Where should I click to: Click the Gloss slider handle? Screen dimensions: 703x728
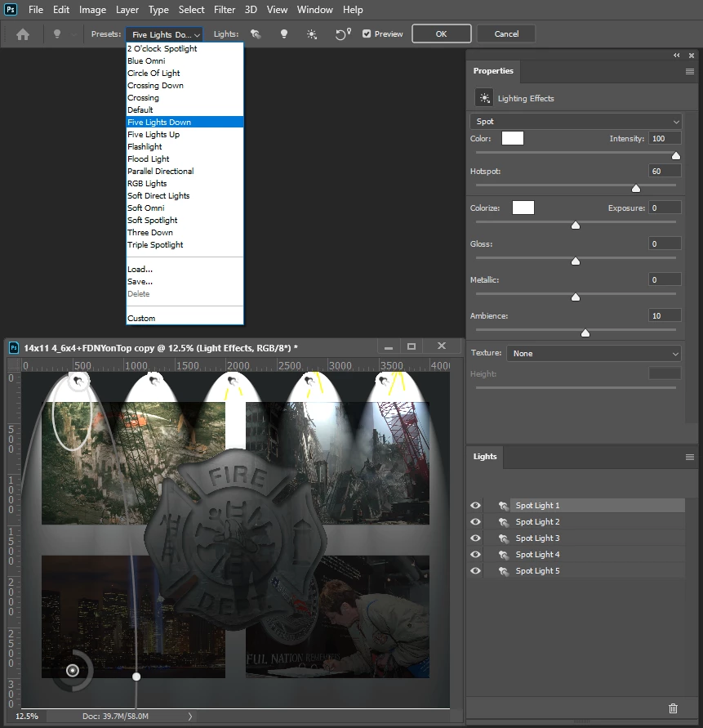(x=576, y=261)
